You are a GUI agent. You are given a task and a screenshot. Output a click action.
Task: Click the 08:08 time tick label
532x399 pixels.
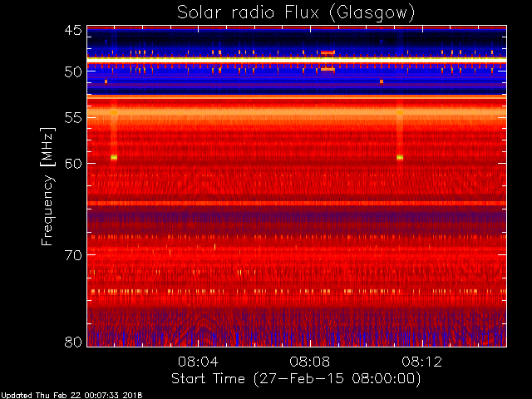click(310, 362)
